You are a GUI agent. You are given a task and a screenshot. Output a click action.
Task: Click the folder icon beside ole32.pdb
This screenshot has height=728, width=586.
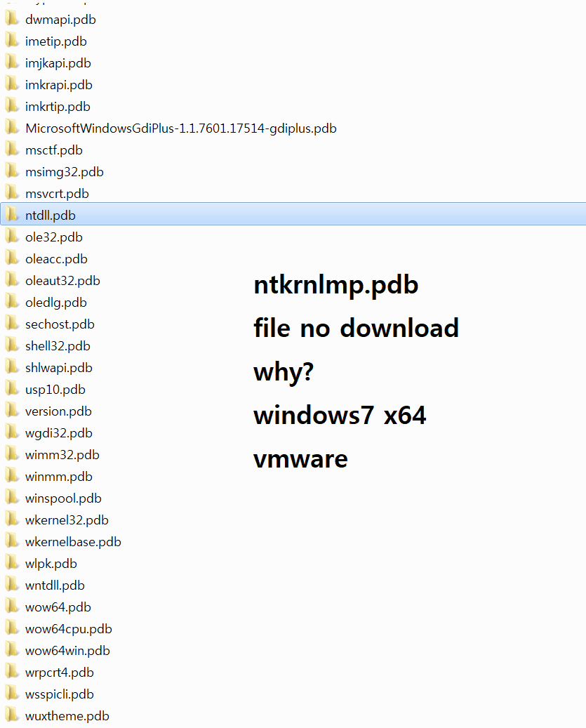point(12,237)
